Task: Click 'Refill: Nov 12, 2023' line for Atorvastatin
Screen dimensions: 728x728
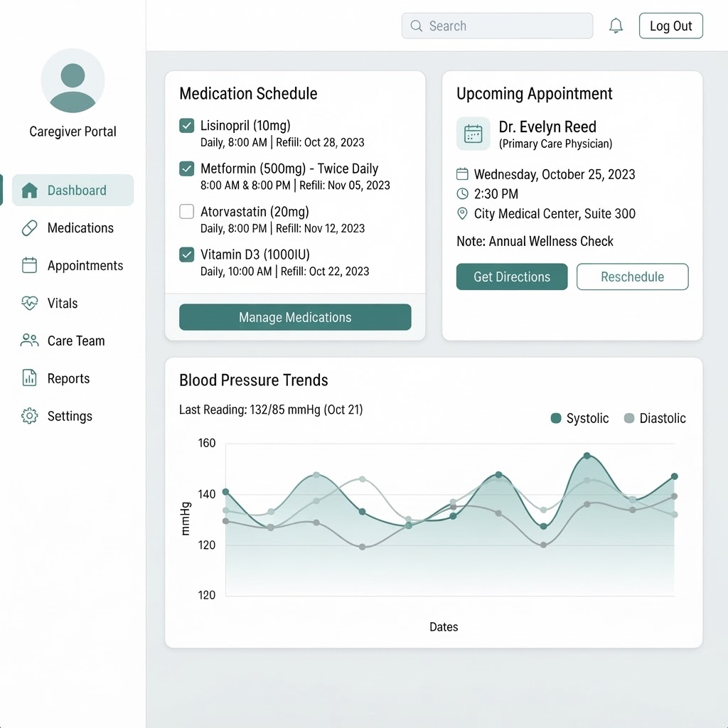Action: point(321,228)
